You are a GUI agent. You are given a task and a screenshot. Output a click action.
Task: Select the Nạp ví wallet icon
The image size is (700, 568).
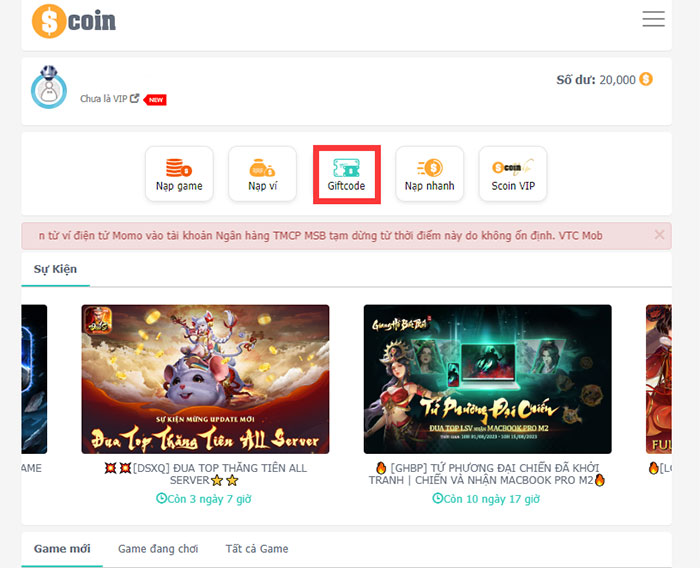(x=262, y=168)
